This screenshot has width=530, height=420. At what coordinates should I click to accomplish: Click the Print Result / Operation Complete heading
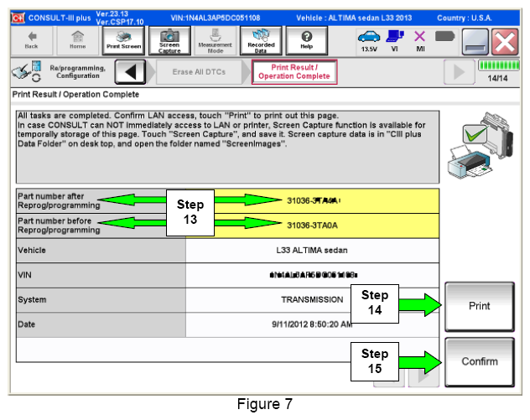75,94
